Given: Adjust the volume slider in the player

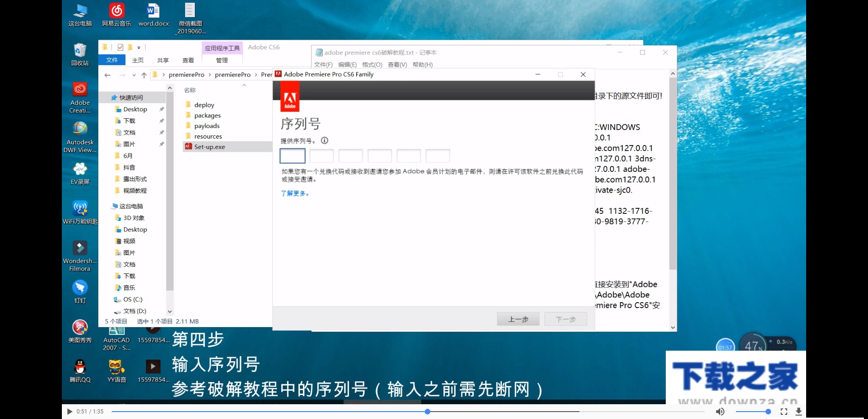Looking at the screenshot, I should 753,411.
